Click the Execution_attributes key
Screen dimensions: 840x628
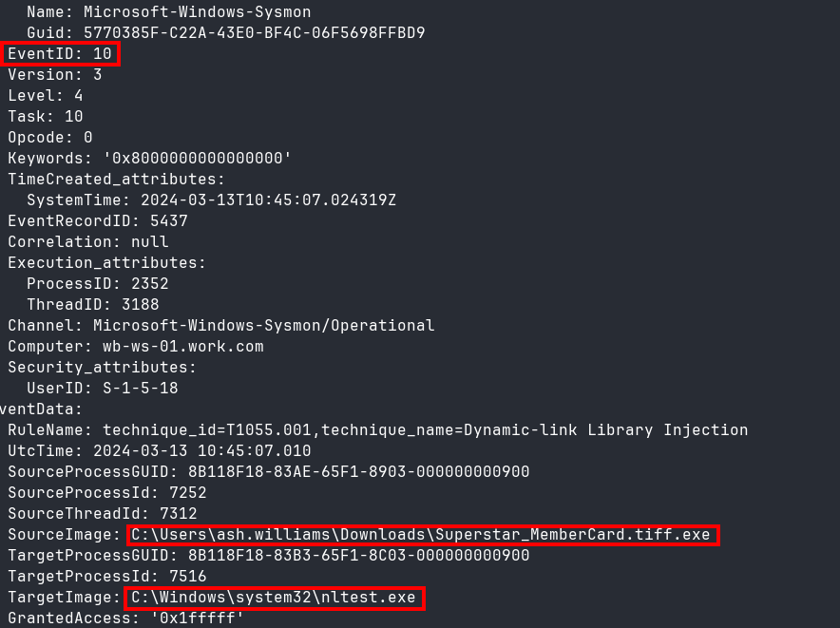(106, 262)
